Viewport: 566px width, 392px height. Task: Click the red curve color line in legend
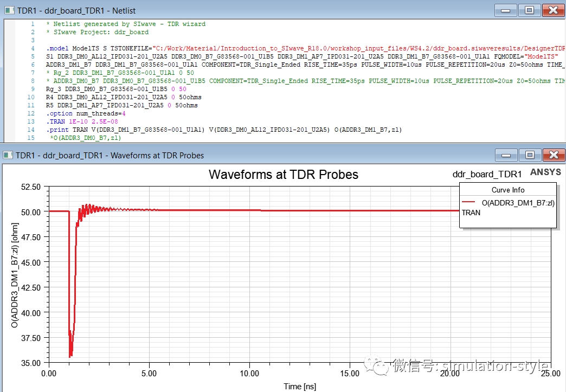(468, 202)
